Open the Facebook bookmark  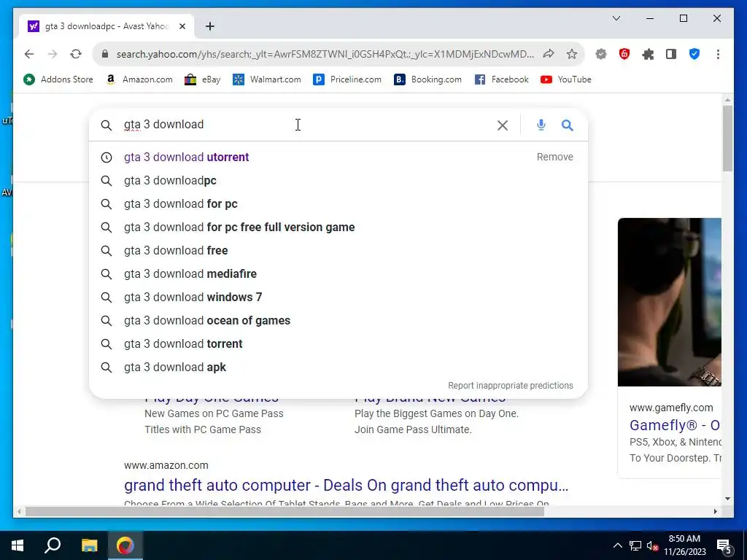pos(502,79)
